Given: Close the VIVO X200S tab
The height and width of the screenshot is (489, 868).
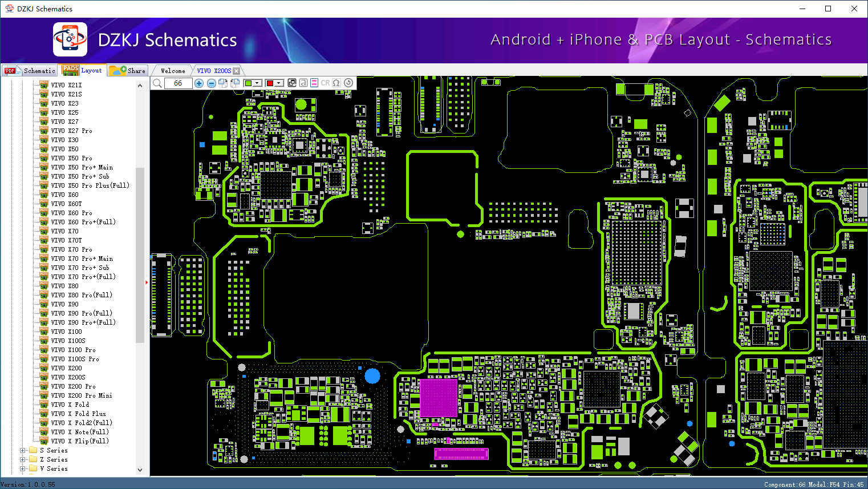Looking at the screenshot, I should 237,71.
